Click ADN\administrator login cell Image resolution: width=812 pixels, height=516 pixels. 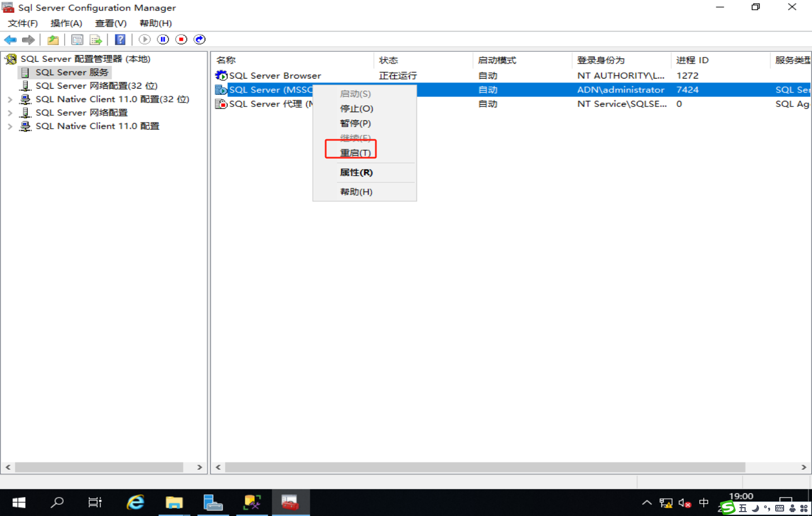click(x=621, y=90)
